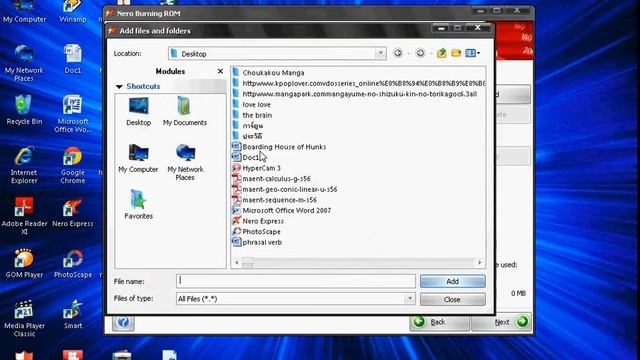Click the Next button in Nero Burning ROM
The image size is (640, 360).
pyautogui.click(x=502, y=322)
